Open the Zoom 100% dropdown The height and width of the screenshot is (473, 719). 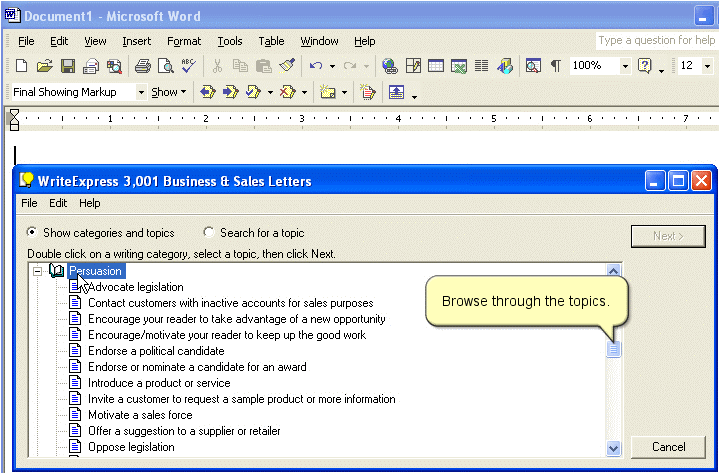625,66
